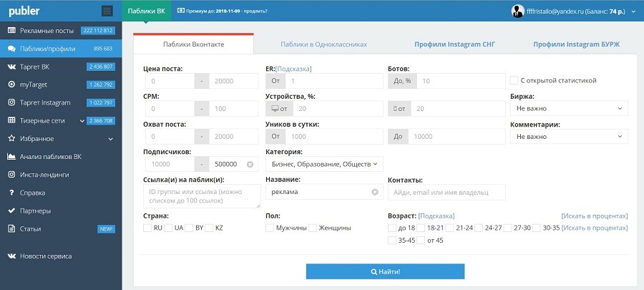Click the Паблики/профили chat bubble icon
Image resolution: width=644 pixels, height=290 pixels.
coord(11,49)
